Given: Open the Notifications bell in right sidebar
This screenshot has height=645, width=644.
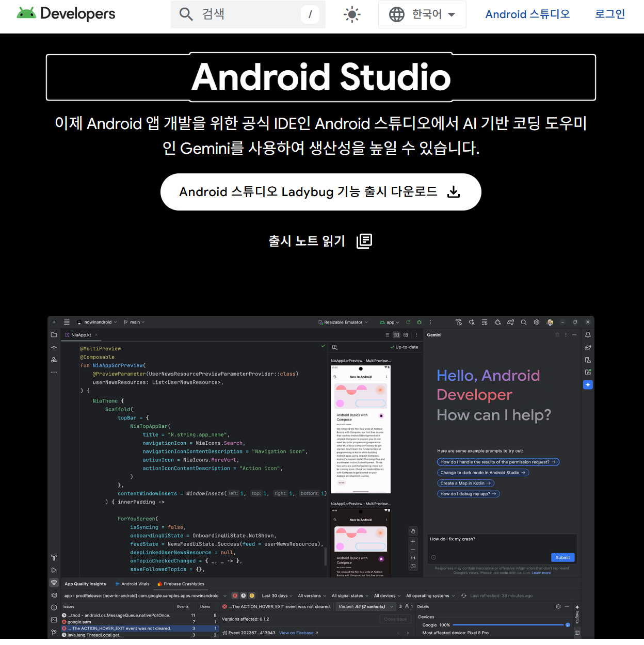Looking at the screenshot, I should pos(588,335).
